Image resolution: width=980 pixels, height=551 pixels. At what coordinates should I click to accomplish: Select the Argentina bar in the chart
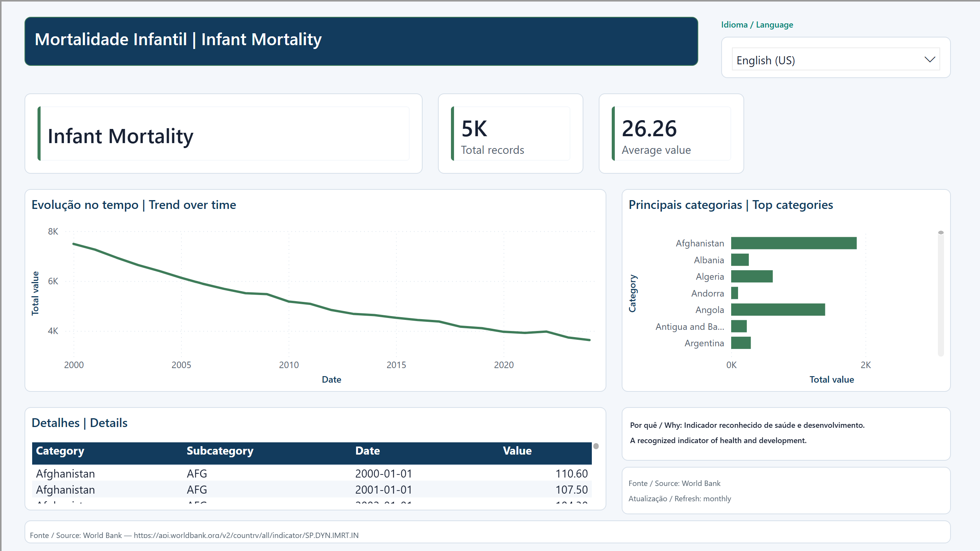coord(741,343)
